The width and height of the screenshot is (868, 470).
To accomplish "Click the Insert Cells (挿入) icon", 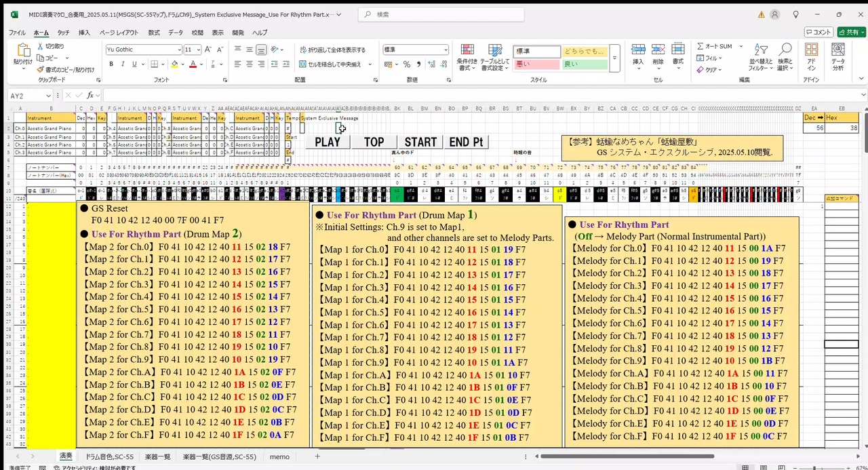I will [638, 53].
